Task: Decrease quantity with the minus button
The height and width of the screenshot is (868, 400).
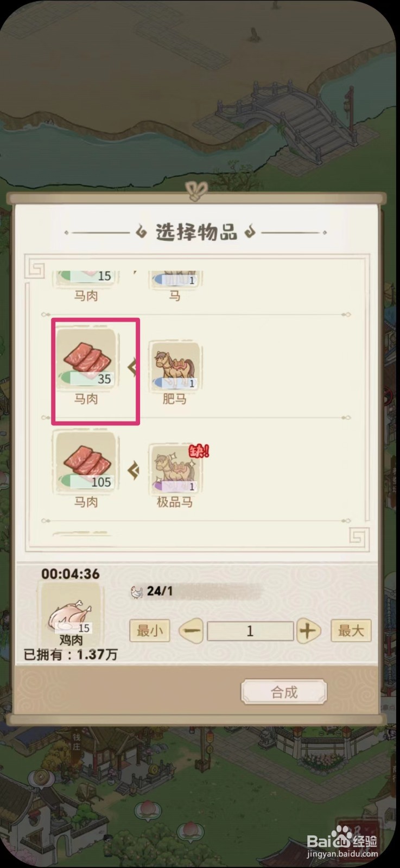Action: pyautogui.click(x=192, y=631)
